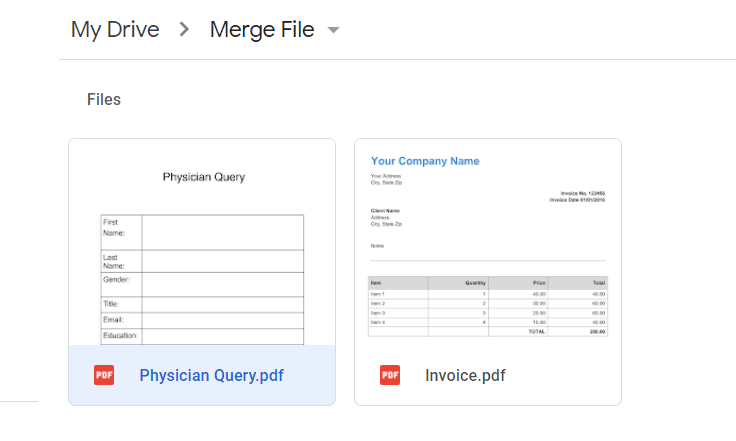Screen dimensions: 736x441
Task: Click the First Name row in the form preview
Action: pos(202,232)
